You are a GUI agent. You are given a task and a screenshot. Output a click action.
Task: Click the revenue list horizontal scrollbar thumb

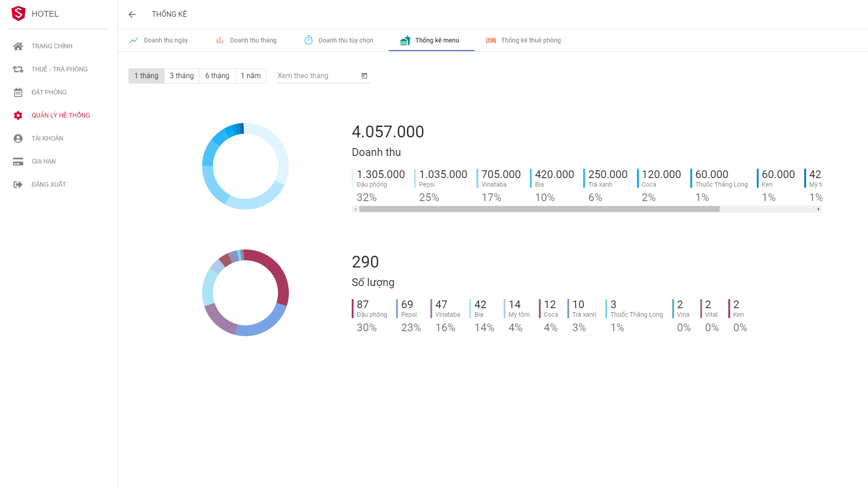coord(539,209)
